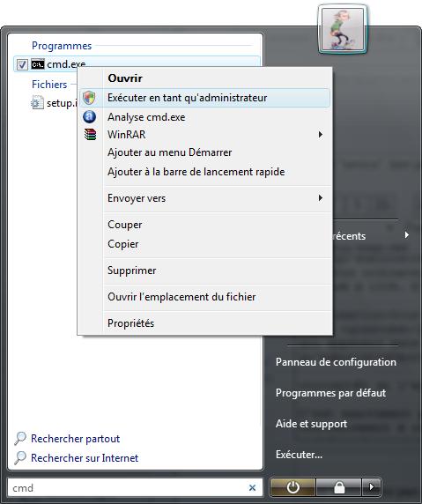Choose Analyse cmd.exe
This screenshot has width=422, height=504.
204,117
